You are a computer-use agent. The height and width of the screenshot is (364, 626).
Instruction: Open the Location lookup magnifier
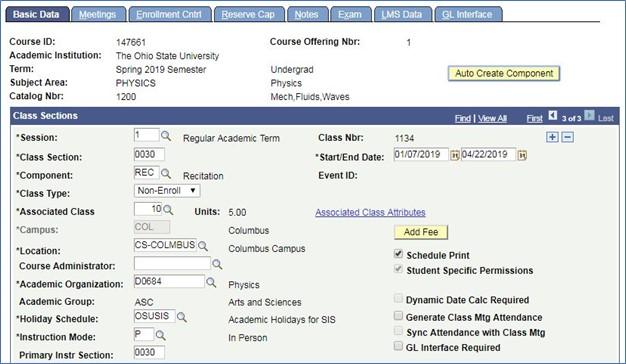pos(203,246)
